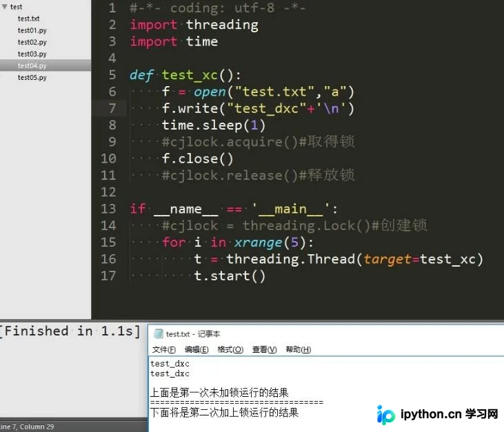Click the ===== separator line in Notepad
Viewport: 504px width, 432px height.
pos(236,402)
